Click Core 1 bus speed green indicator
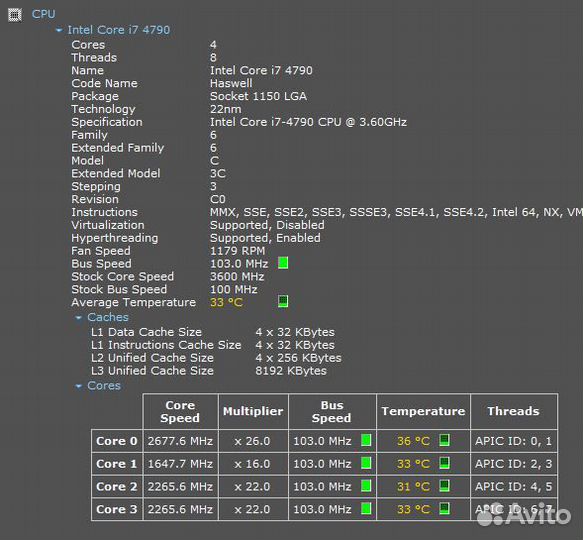Viewport: 583px width, 540px height. pos(366,463)
